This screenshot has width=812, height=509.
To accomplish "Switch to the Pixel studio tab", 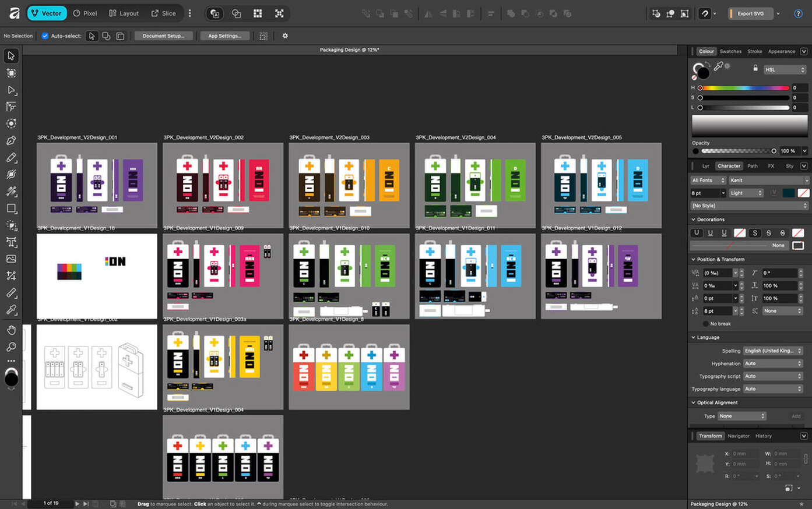I will 85,13.
